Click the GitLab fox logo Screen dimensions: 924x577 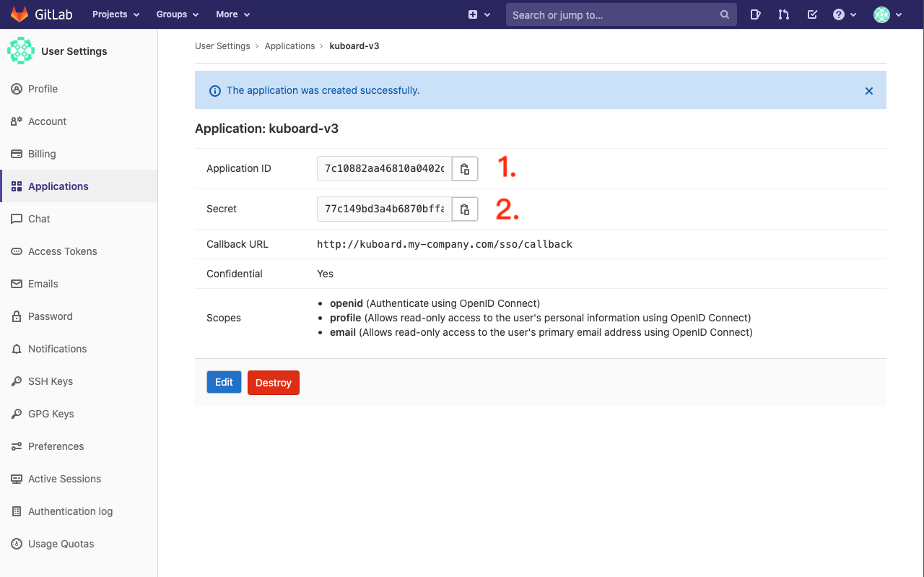click(19, 14)
